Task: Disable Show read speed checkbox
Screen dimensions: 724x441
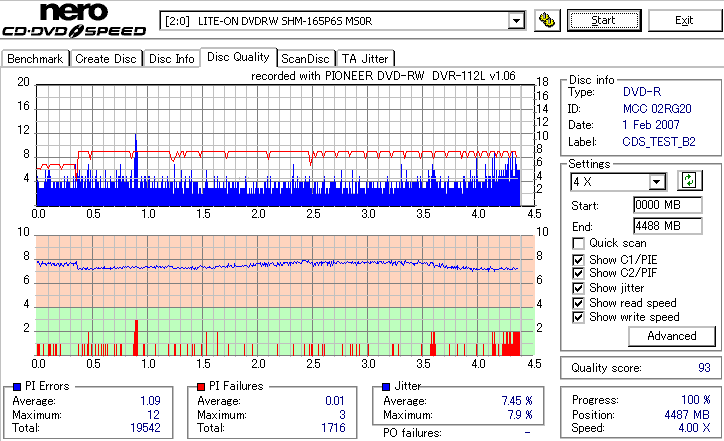Action: pos(578,303)
